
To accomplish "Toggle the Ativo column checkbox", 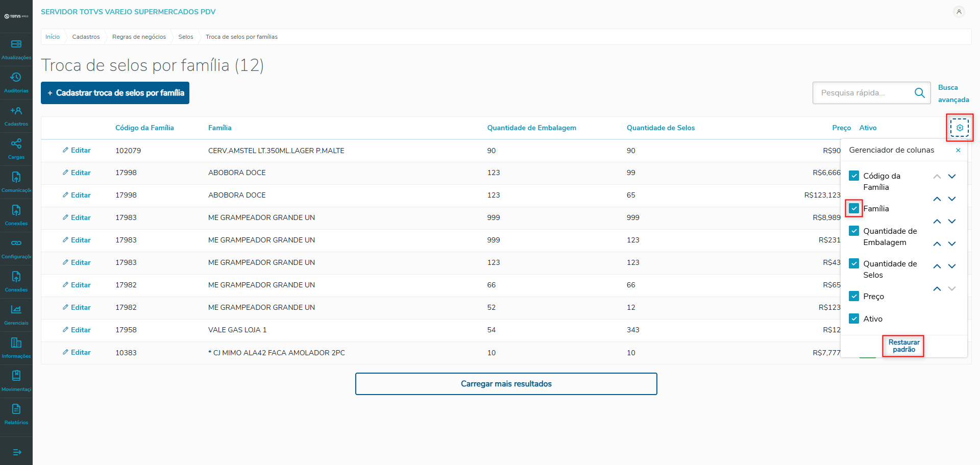I will click(854, 319).
